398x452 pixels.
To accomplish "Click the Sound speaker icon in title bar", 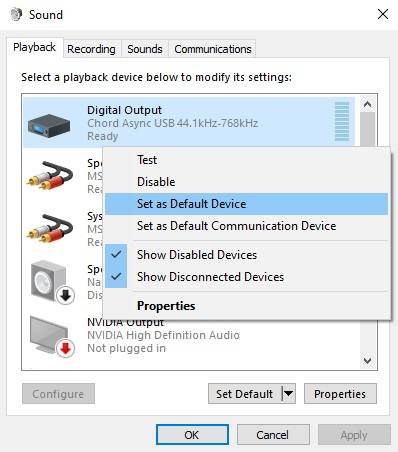I will (16, 14).
